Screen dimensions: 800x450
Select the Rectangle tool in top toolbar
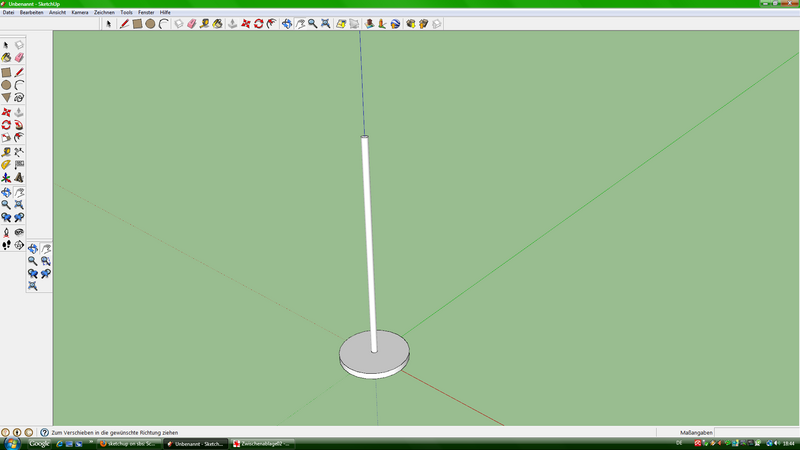click(x=137, y=23)
